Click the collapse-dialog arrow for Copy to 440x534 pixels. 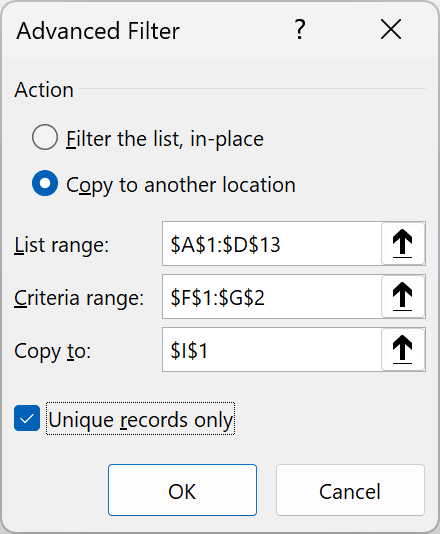pyautogui.click(x=403, y=350)
